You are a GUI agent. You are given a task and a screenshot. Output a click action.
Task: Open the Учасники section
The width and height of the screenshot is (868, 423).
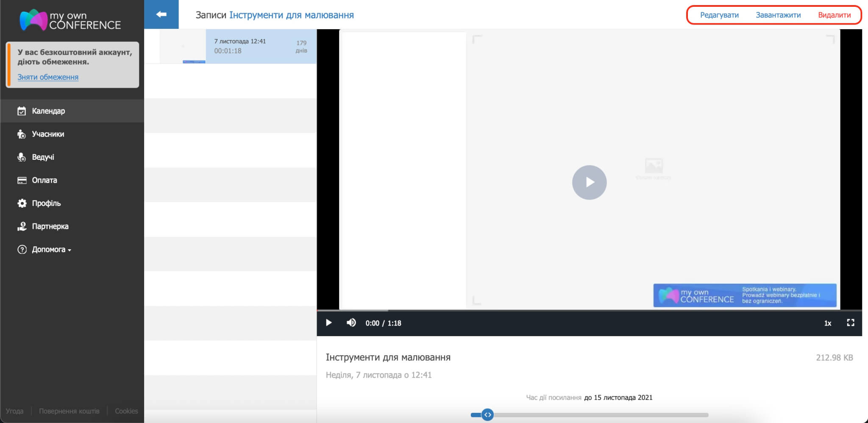47,134
